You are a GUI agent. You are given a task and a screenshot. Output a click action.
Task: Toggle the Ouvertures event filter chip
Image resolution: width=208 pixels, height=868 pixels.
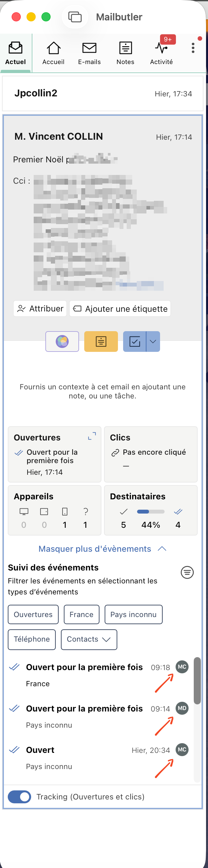33,614
